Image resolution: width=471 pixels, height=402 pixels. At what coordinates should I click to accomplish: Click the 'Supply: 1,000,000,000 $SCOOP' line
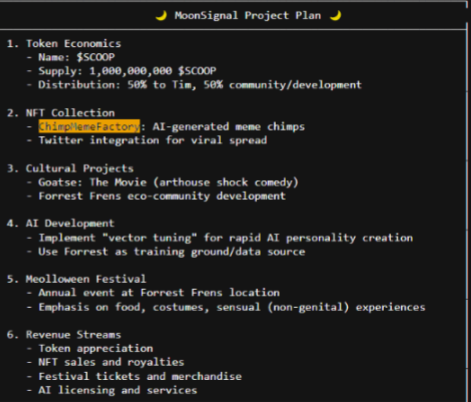(x=121, y=71)
